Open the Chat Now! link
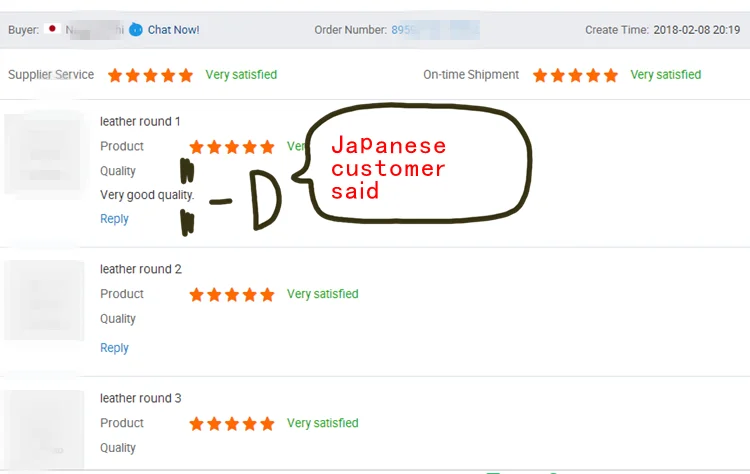Viewport: 750px width, 474px height. [x=173, y=30]
